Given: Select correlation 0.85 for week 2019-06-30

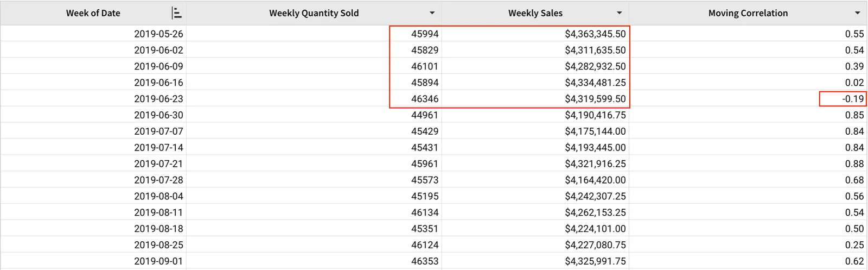Looking at the screenshot, I should [748, 115].
